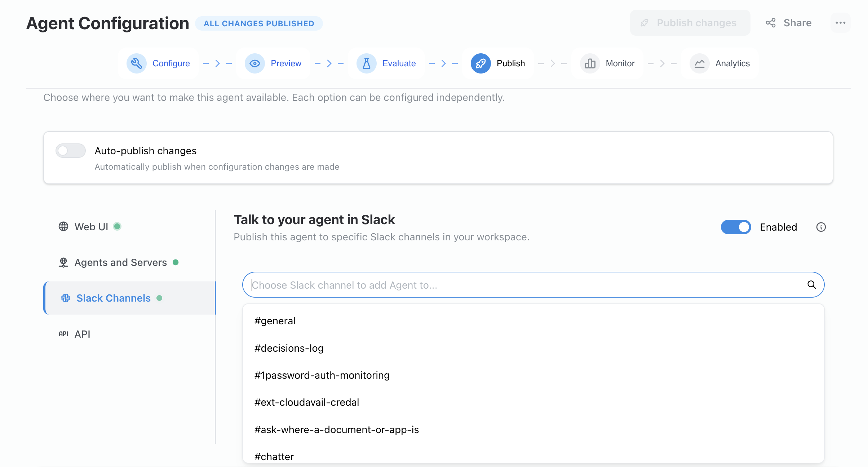Pick #1password-auth-monitoring from the list

pos(322,375)
